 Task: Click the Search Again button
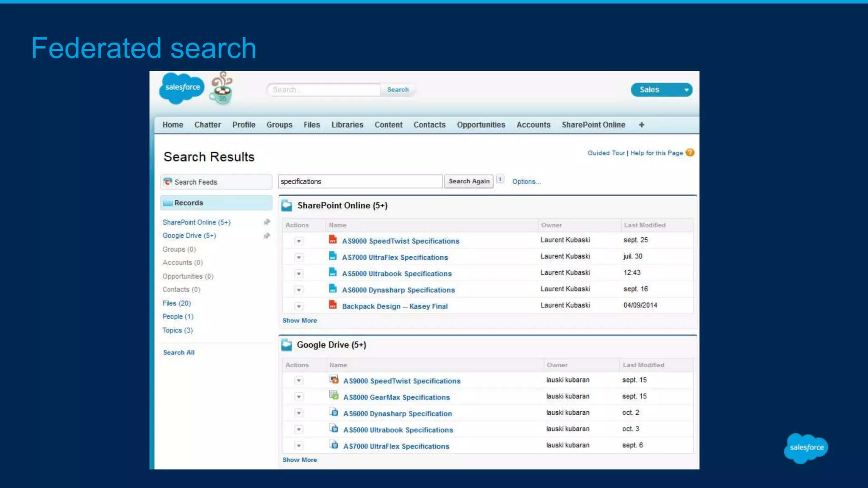469,181
